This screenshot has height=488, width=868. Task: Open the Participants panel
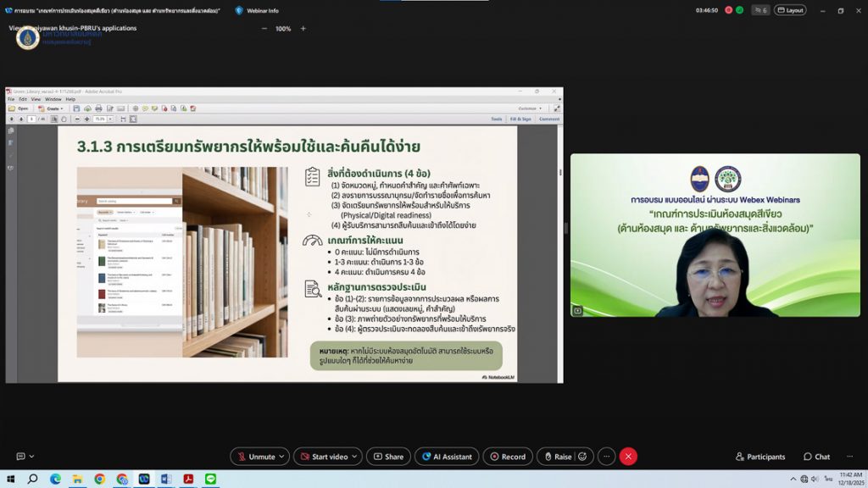coord(759,457)
